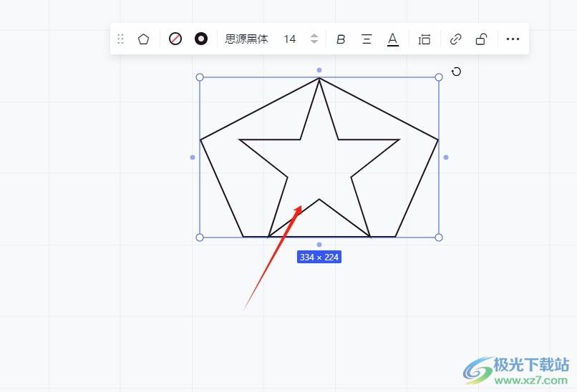Click the bottom connection point dot
This screenshot has width=577, height=392.
click(319, 245)
